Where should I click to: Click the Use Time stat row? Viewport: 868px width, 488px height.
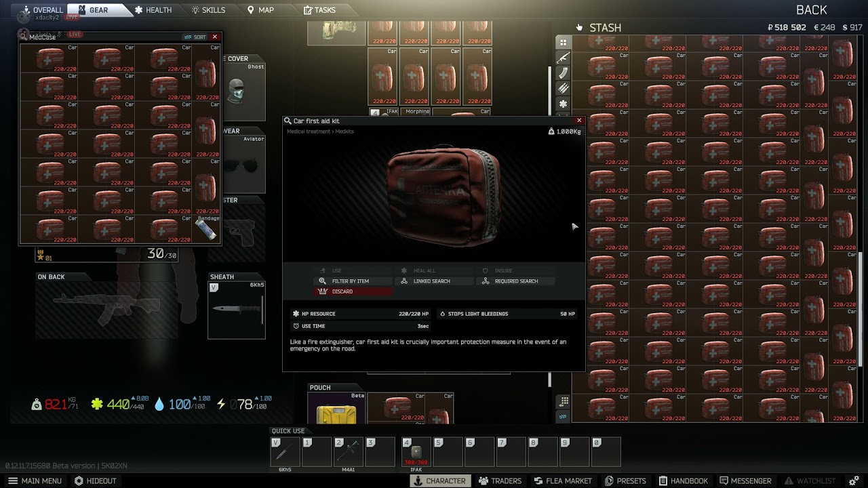pos(361,326)
